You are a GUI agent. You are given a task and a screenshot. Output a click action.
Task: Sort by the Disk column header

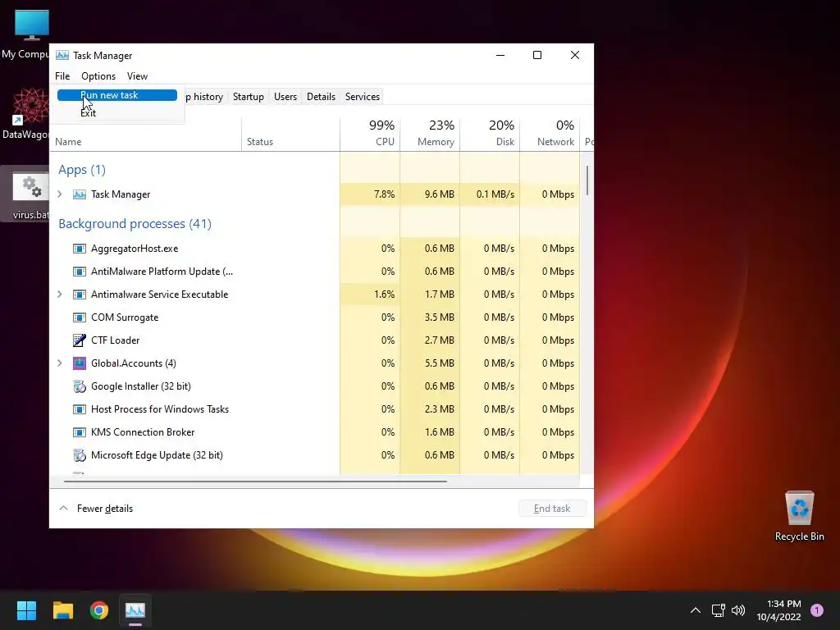click(x=491, y=135)
